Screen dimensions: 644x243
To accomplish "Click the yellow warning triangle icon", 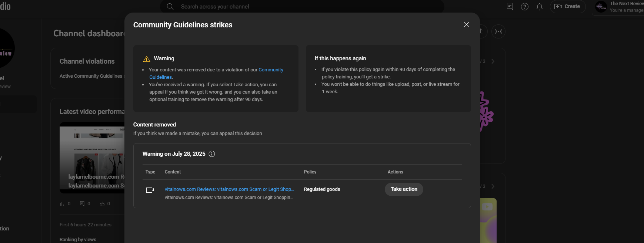I will tap(147, 59).
